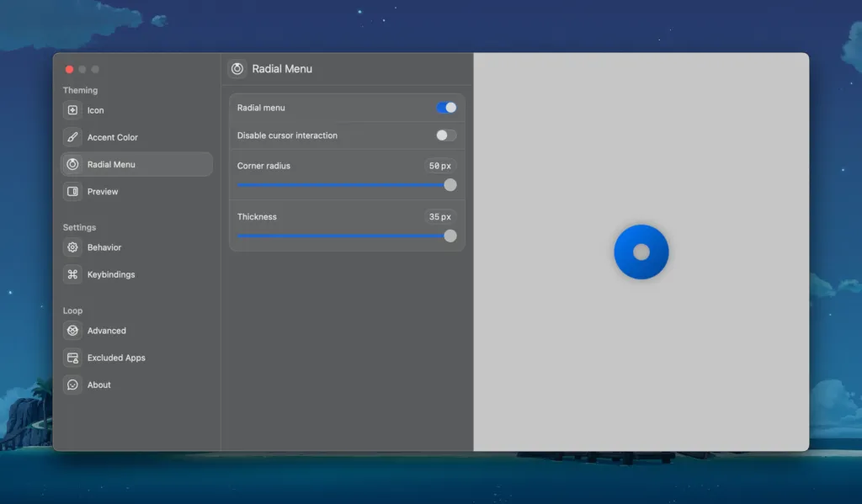Click the blue radial menu preview
The width and height of the screenshot is (862, 504).
(641, 252)
